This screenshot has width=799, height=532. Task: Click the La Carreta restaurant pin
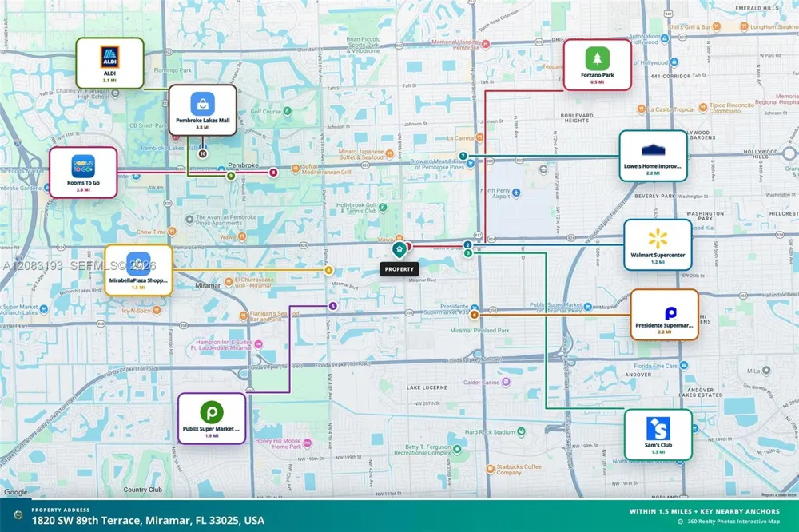pyautogui.click(x=479, y=137)
